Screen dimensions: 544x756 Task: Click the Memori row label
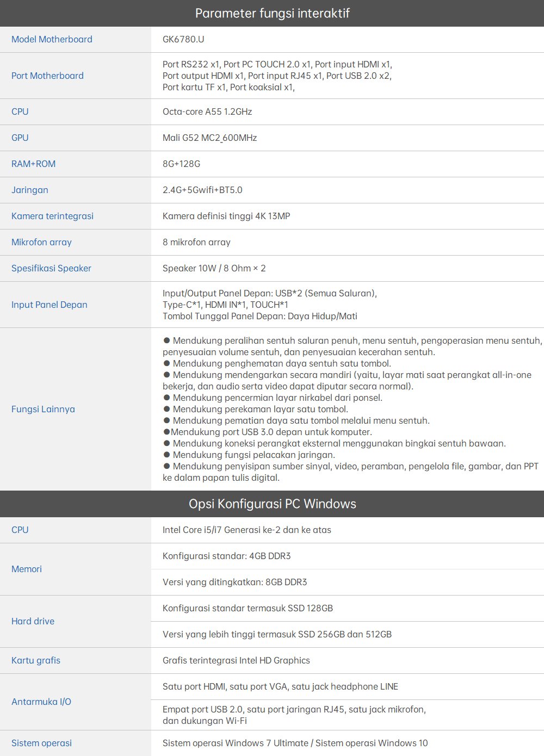click(27, 569)
